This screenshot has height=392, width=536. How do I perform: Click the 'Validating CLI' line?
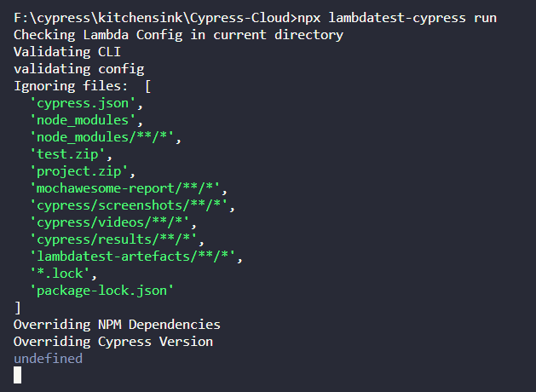pyautogui.click(x=67, y=52)
